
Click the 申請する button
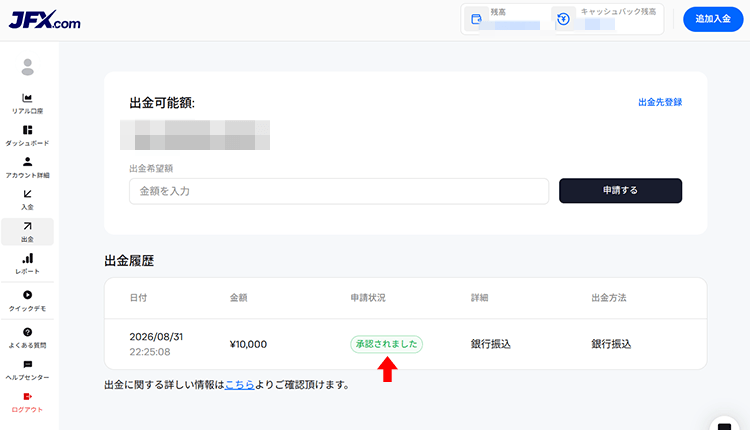[x=620, y=190]
